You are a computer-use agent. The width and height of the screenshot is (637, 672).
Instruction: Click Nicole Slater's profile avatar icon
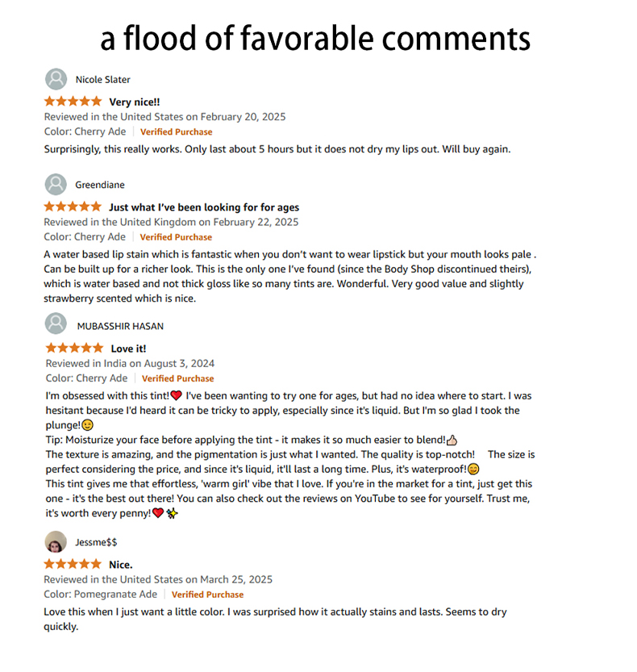point(56,79)
